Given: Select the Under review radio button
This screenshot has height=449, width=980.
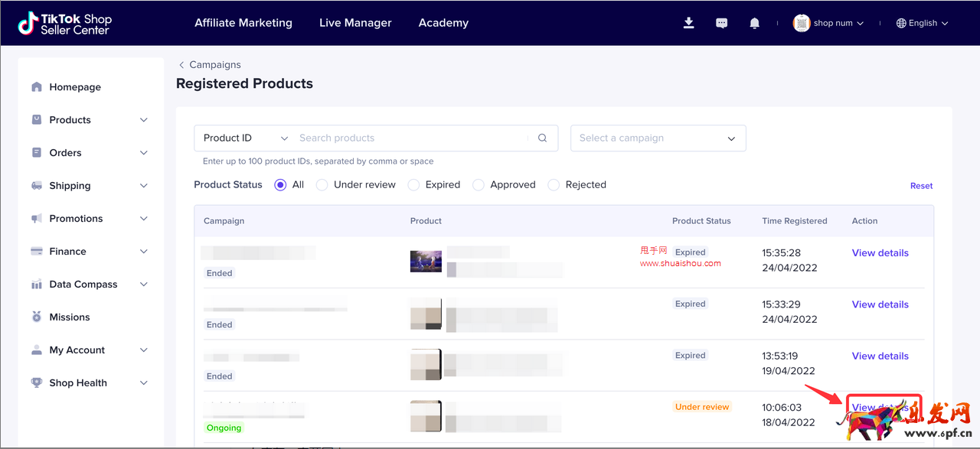Looking at the screenshot, I should coord(322,185).
